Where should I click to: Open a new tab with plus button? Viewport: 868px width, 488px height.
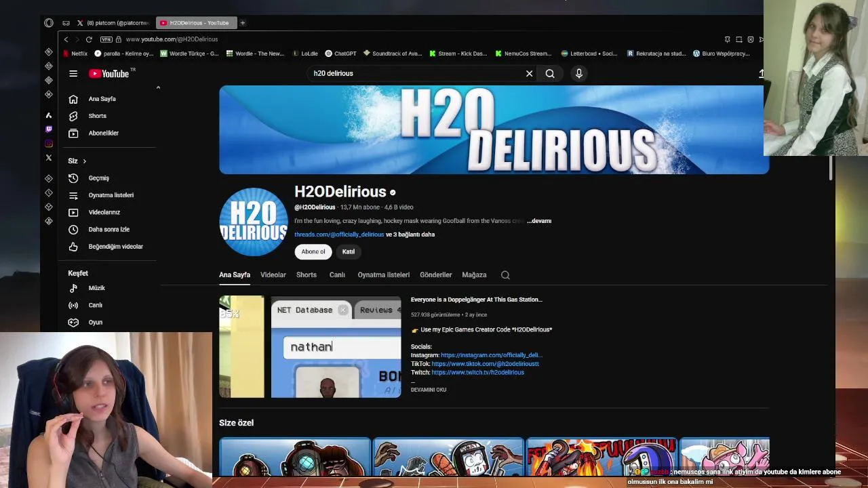tap(243, 23)
